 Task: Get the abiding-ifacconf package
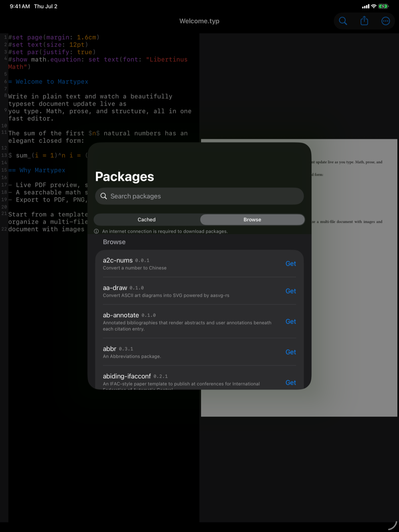coord(290,382)
